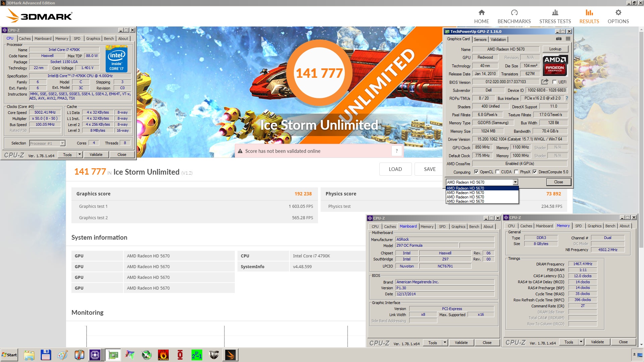Click the GPU-Z Name field AMD Radeon HD 5670
The height and width of the screenshot is (362, 644).
505,49
